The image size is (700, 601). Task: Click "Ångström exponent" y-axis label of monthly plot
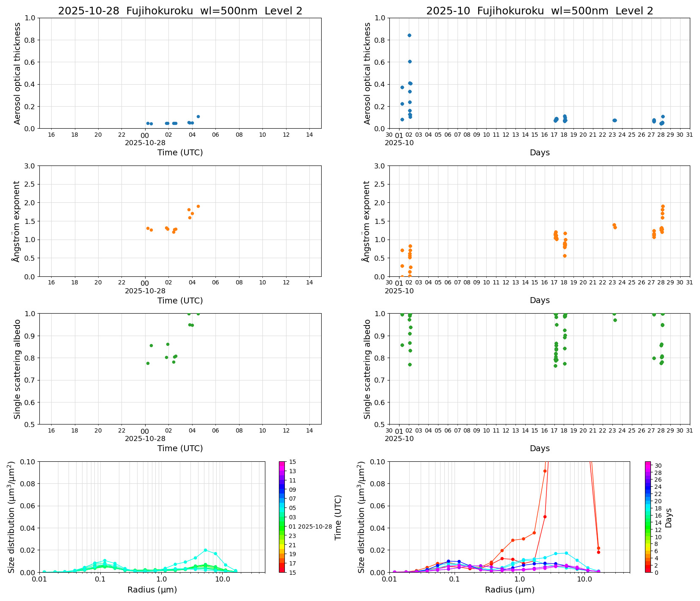367,221
